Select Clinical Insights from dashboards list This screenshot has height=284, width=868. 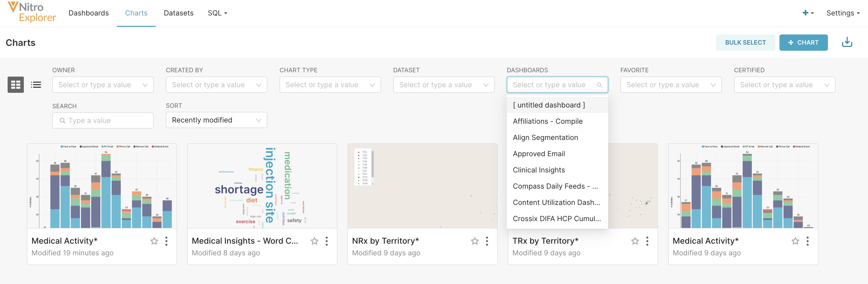[x=539, y=170]
